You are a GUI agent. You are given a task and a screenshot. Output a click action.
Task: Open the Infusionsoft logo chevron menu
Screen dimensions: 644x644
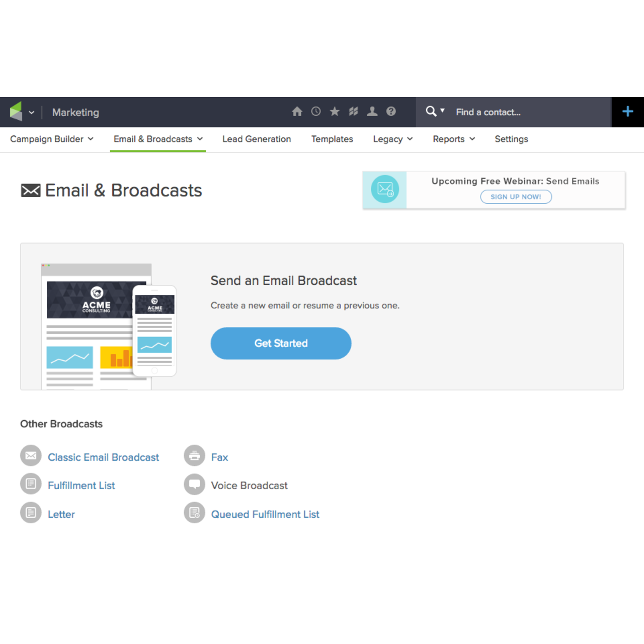32,112
